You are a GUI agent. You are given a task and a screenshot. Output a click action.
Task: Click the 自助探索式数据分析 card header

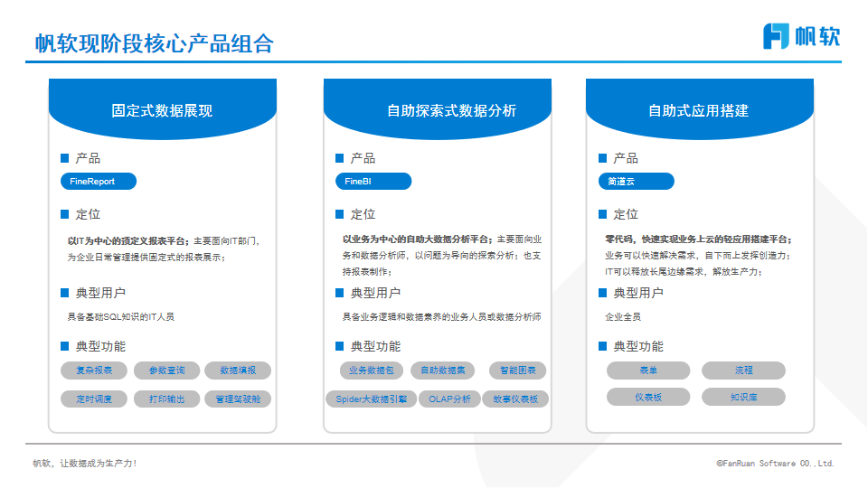438,108
